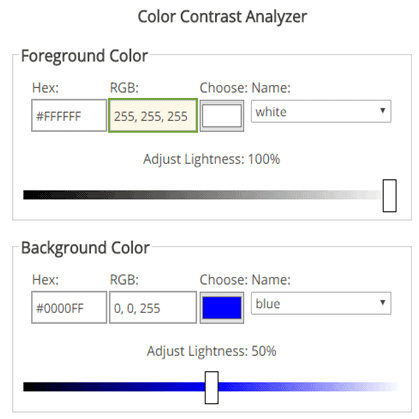Viewport: 419px width, 419px height.
Task: Click the foreground RGB field showing 255, 255, 255
Action: tap(153, 116)
